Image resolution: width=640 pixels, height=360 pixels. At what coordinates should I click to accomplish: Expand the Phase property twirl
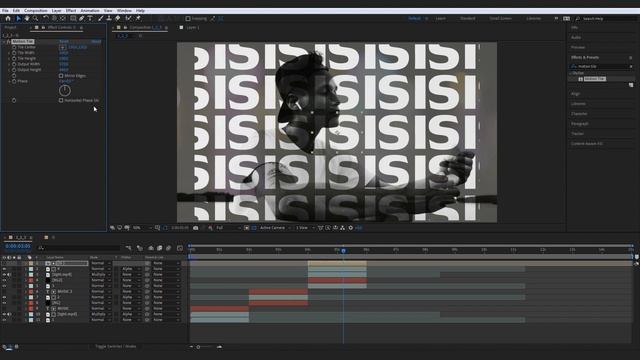pyautogui.click(x=9, y=81)
